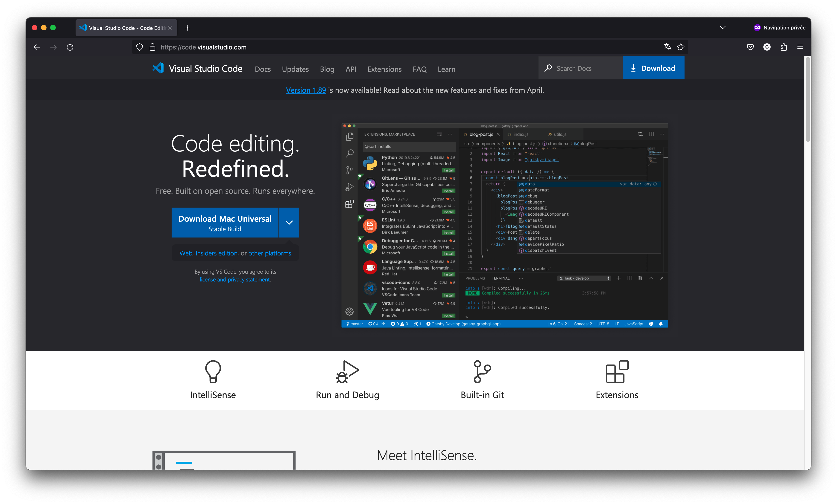837x504 pixels.
Task: Open the Updates page
Action: pos(295,69)
